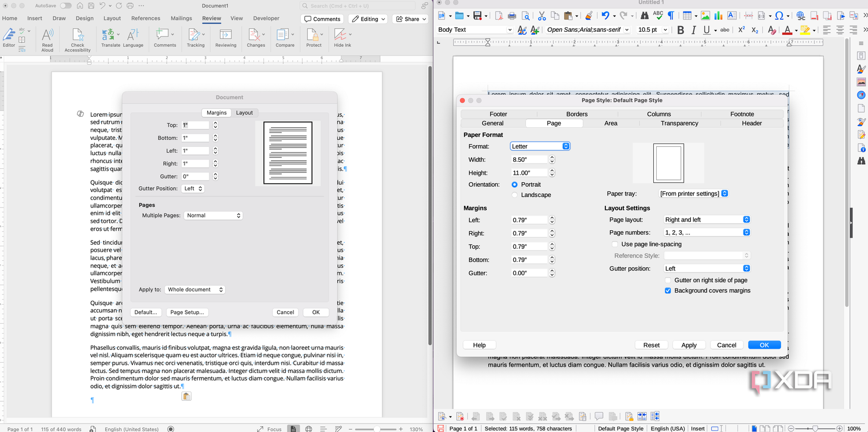Select the Portrait orientation radio button
This screenshot has height=432, width=868.
click(514, 184)
